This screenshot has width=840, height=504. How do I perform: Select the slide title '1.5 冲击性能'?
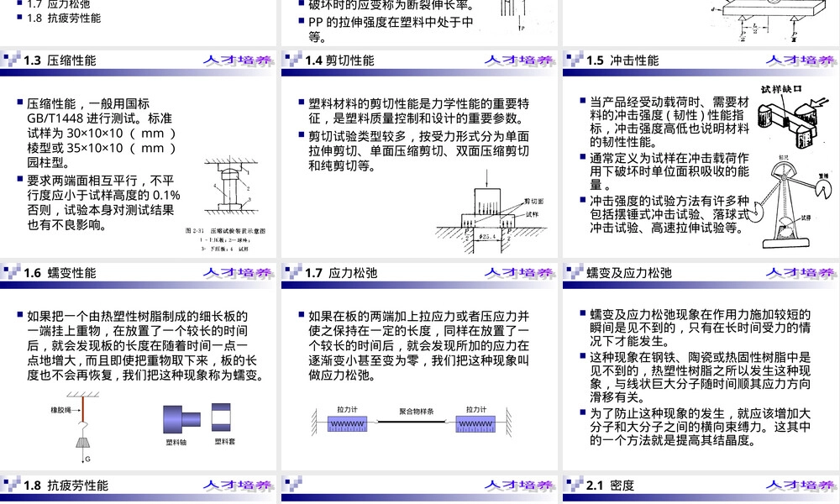(x=622, y=60)
